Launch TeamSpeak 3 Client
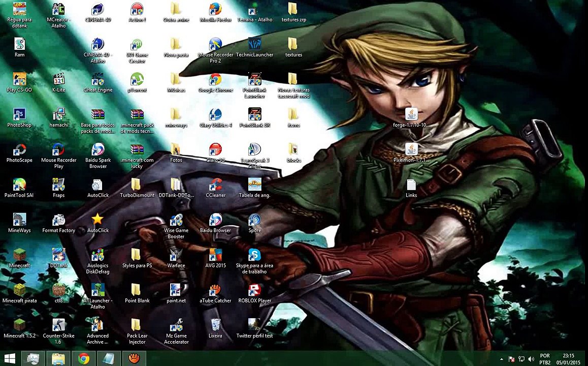 point(254,149)
